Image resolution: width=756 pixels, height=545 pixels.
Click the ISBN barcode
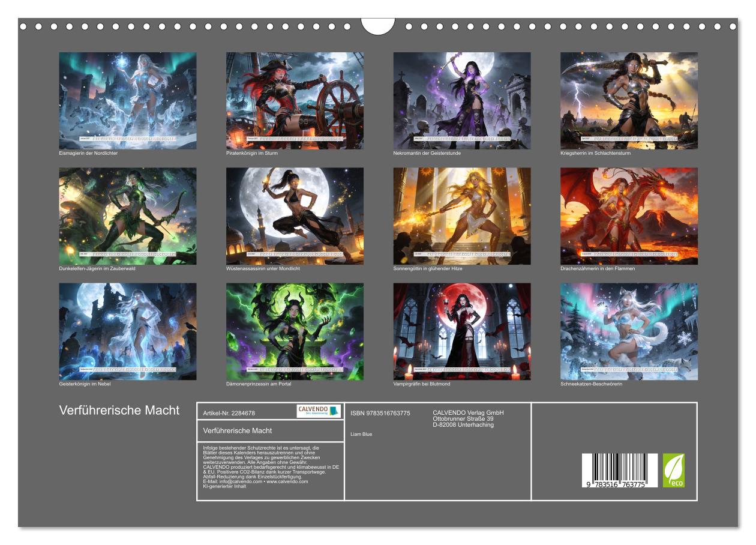pyautogui.click(x=619, y=471)
